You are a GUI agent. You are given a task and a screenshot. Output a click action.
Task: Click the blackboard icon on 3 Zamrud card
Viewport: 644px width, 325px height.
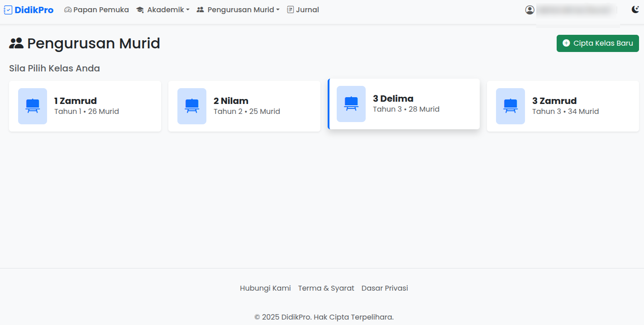pos(510,106)
